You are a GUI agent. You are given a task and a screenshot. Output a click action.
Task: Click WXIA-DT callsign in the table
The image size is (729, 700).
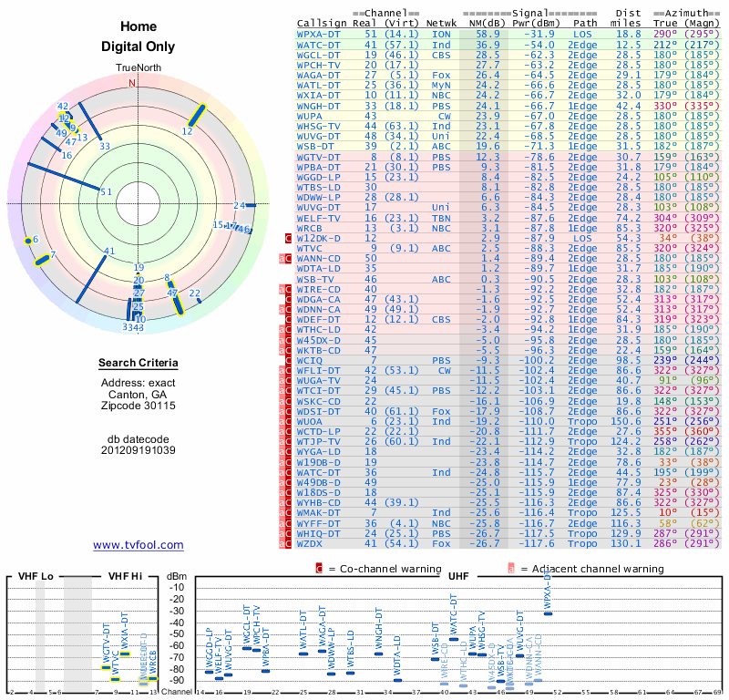point(318,96)
